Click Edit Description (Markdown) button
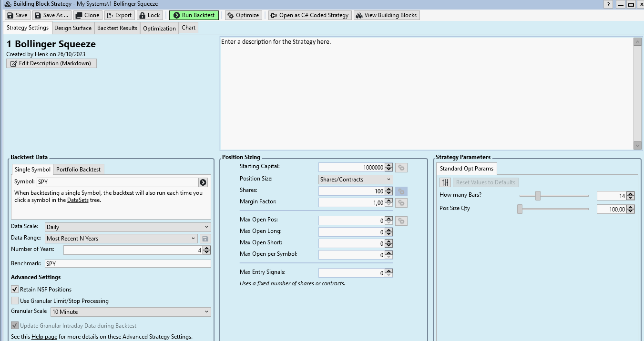644x341 pixels. coord(51,63)
